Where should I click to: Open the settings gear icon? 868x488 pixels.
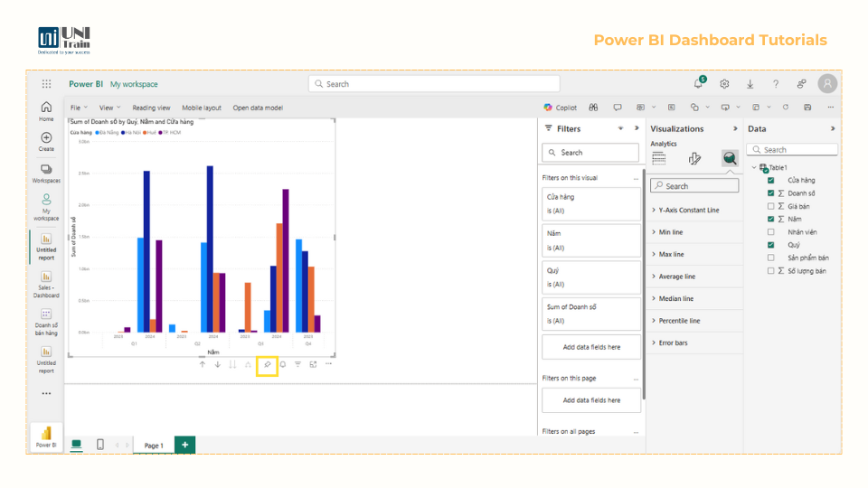pos(724,84)
